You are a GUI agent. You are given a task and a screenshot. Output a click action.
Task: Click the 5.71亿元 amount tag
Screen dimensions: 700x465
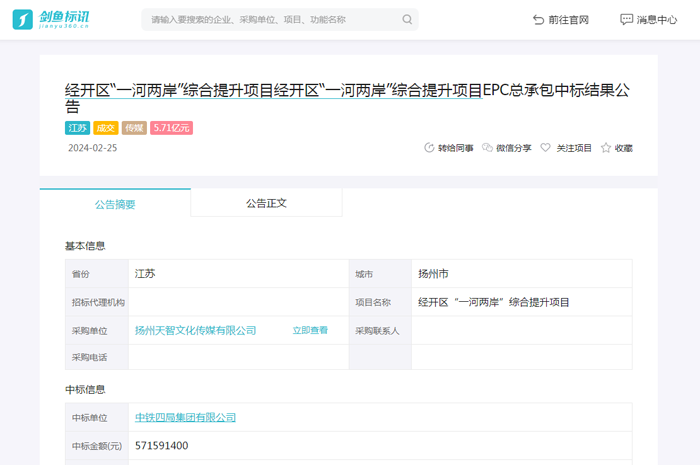tap(172, 128)
